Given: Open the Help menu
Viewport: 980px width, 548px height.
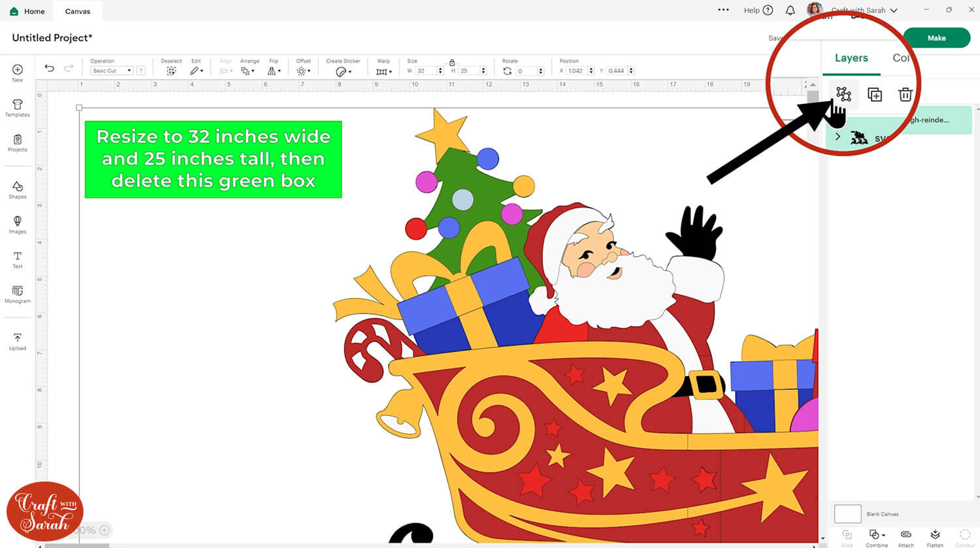Looking at the screenshot, I should 758,10.
